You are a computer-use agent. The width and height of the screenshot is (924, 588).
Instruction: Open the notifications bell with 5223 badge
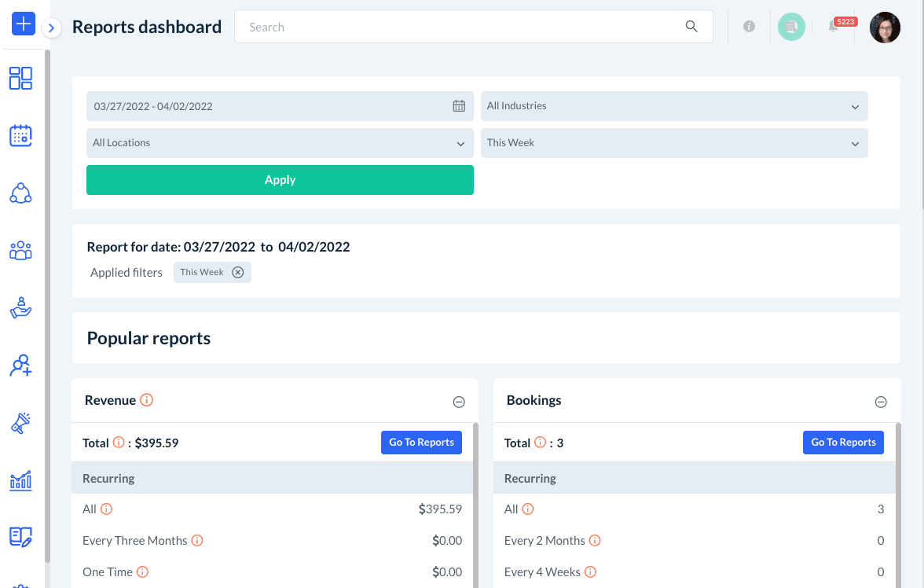point(834,27)
